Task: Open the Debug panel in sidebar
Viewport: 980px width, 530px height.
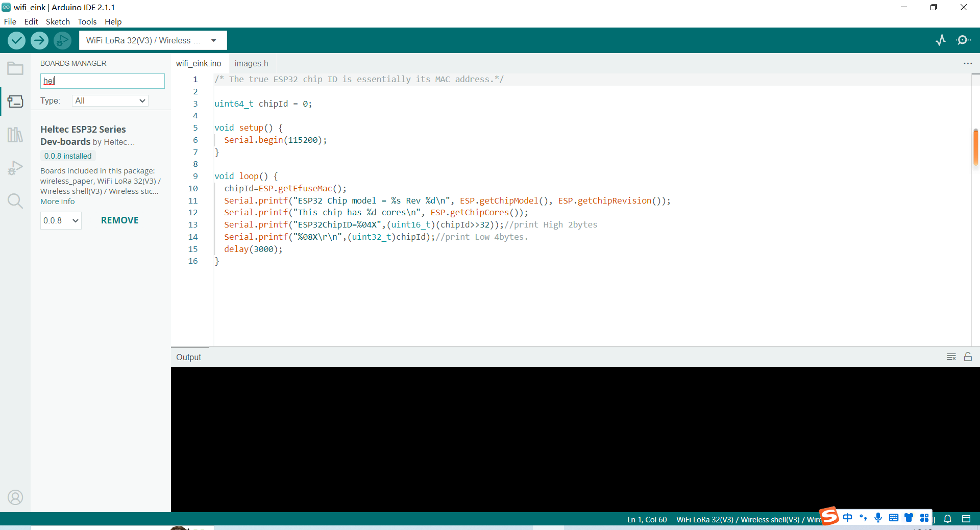Action: (x=15, y=168)
